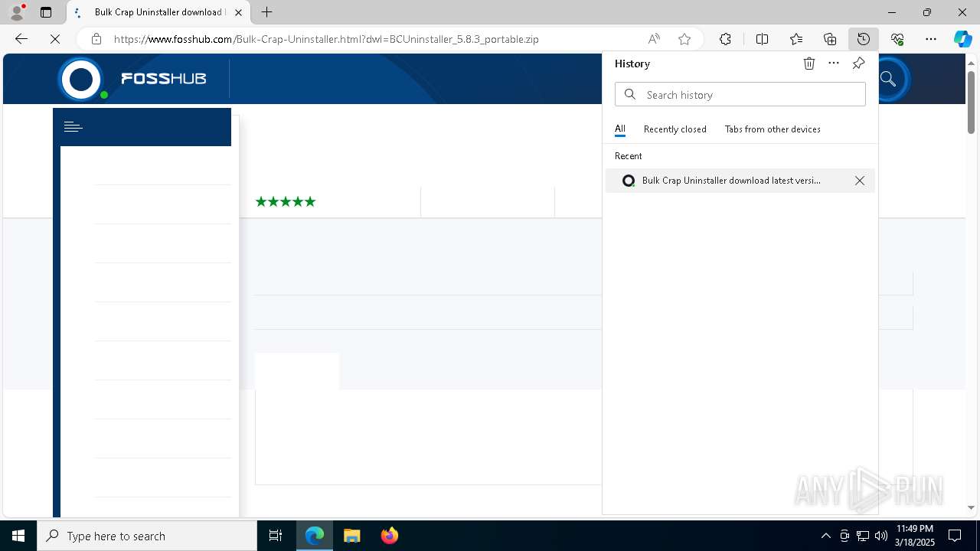
Task: Toggle Split screen view
Action: (762, 39)
